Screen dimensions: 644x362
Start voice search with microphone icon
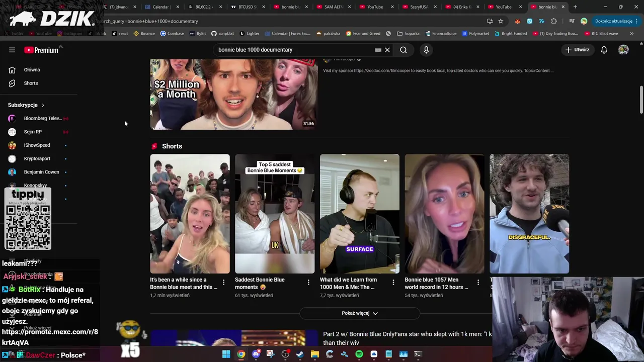[426, 50]
